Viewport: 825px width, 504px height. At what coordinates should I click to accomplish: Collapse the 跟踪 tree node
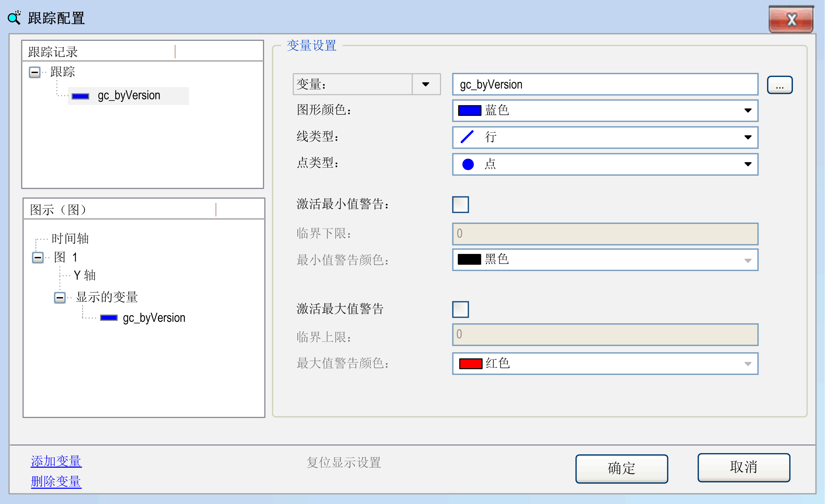[x=35, y=72]
